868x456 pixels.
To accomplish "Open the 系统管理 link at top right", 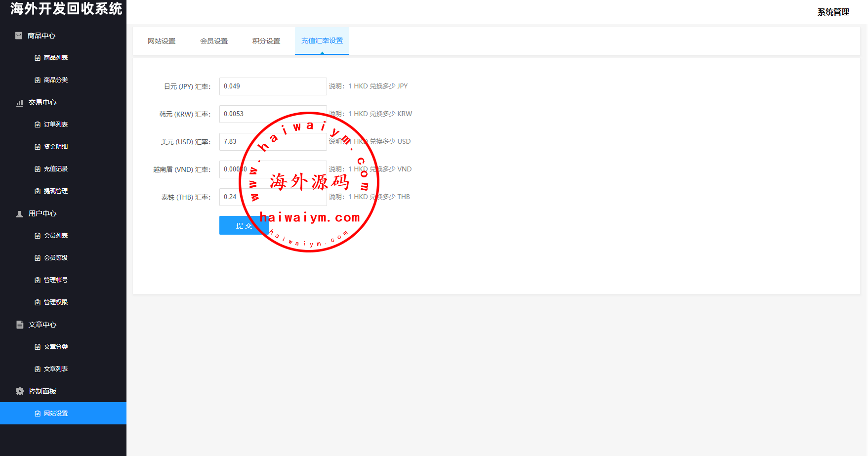I will (x=833, y=12).
